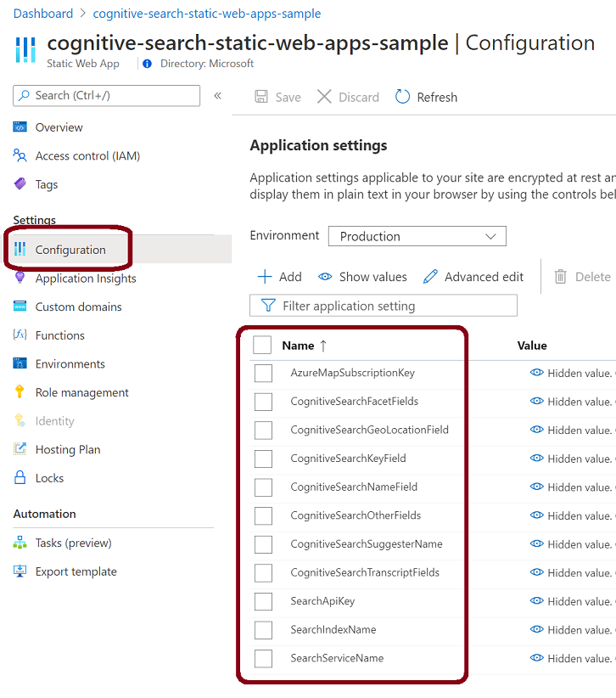Check the CognitiveSearchKeyField checkbox
616x698 pixels.
tap(263, 459)
